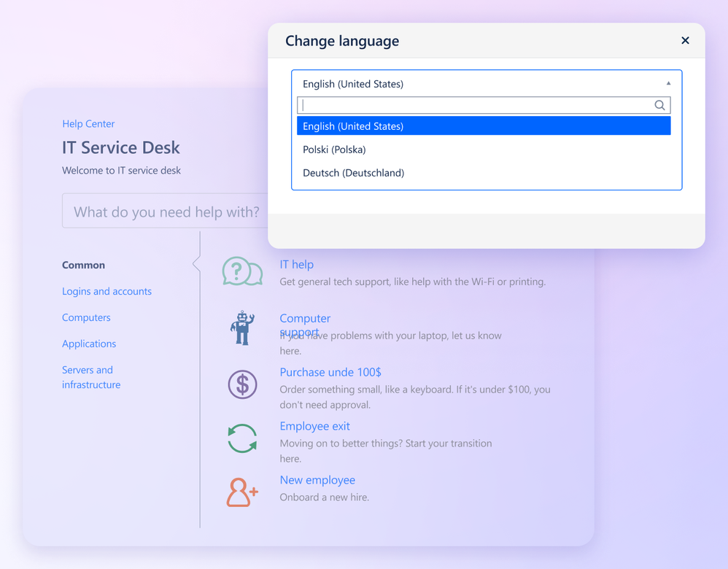728x569 pixels.
Task: Open Servers and infrastructure category
Action: (91, 377)
